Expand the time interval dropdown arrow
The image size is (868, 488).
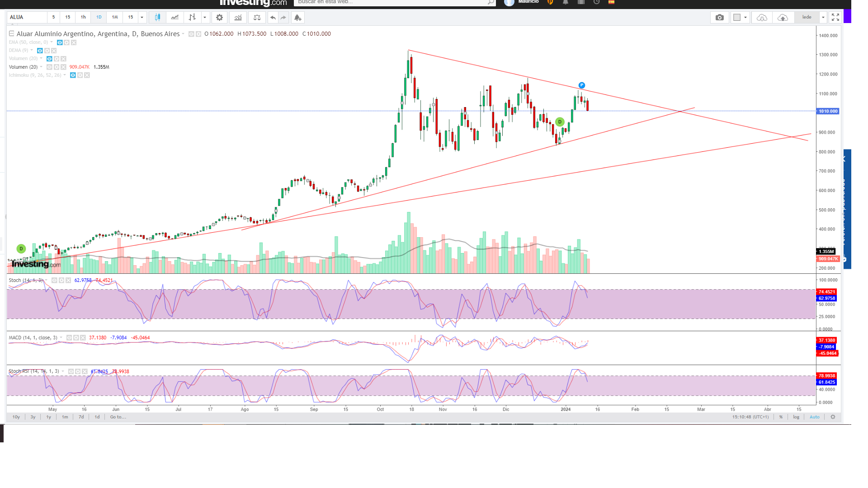click(x=142, y=17)
